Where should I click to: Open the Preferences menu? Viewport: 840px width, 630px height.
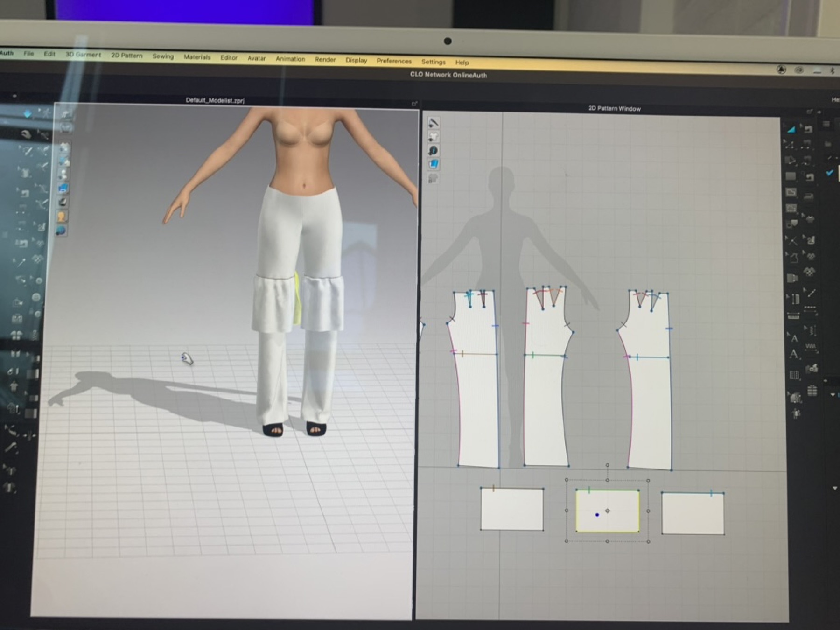[394, 61]
